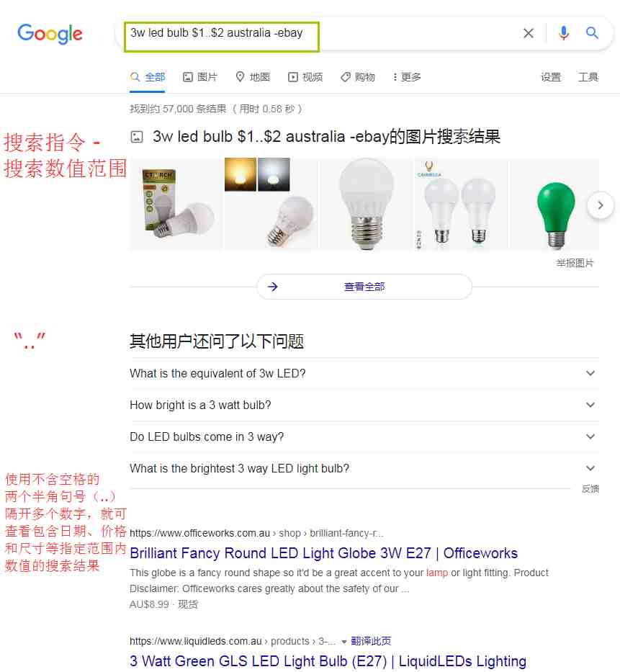The width and height of the screenshot is (620, 672).
Task: Switch to 地图 maps tab
Action: pos(253,77)
